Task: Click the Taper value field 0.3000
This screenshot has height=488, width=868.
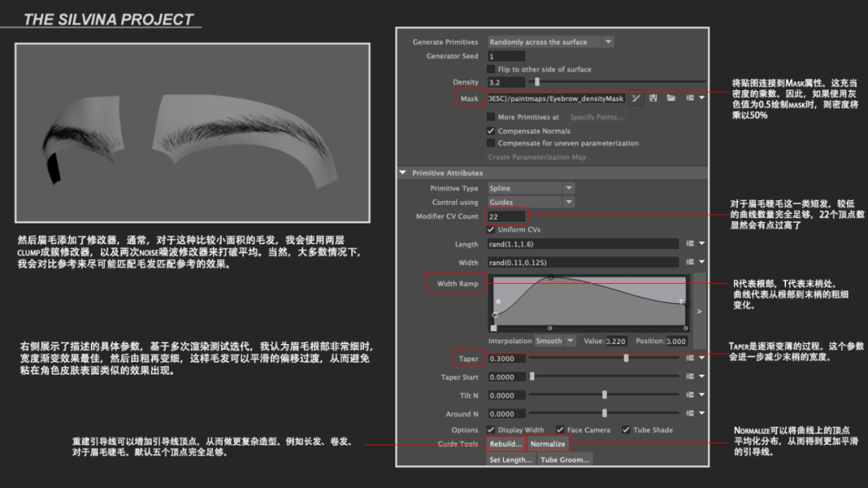Action: (506, 359)
